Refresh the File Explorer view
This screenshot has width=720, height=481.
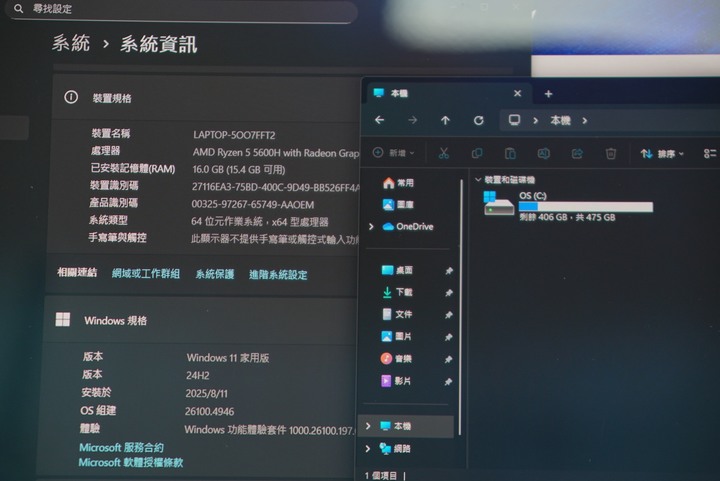point(478,120)
